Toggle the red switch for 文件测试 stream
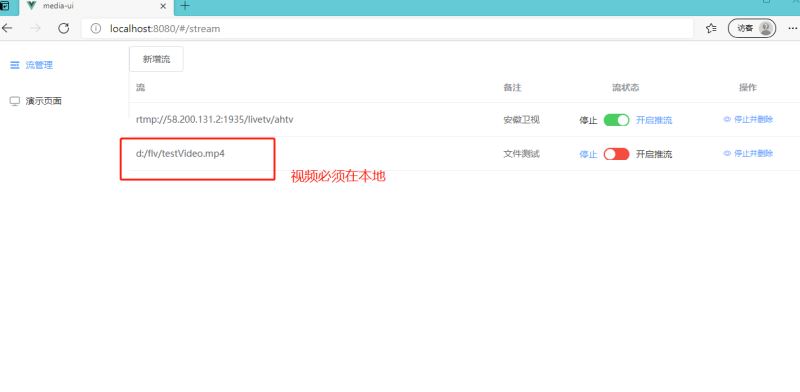Viewport: 800px width, 392px height. [616, 154]
